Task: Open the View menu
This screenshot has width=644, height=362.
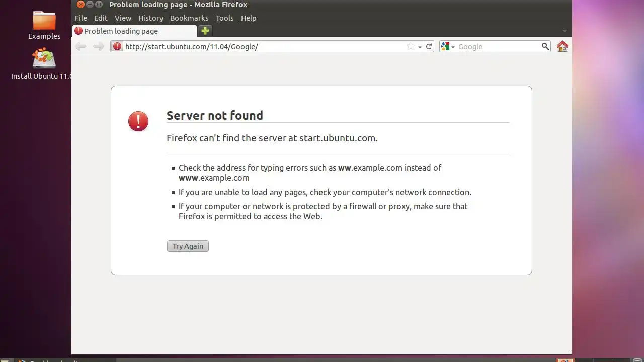Action: [x=123, y=18]
